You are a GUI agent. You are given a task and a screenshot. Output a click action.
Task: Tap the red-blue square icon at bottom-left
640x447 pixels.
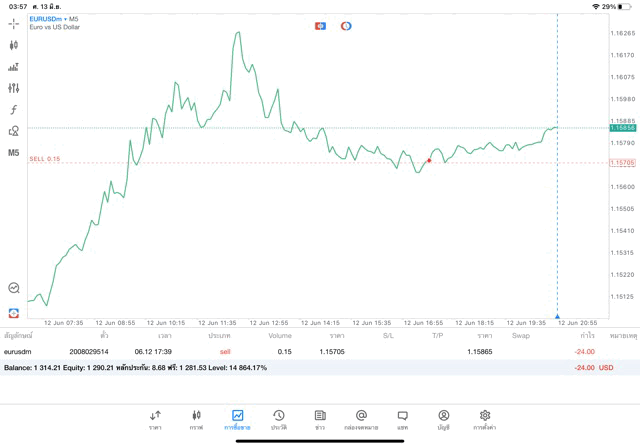[x=13, y=313]
